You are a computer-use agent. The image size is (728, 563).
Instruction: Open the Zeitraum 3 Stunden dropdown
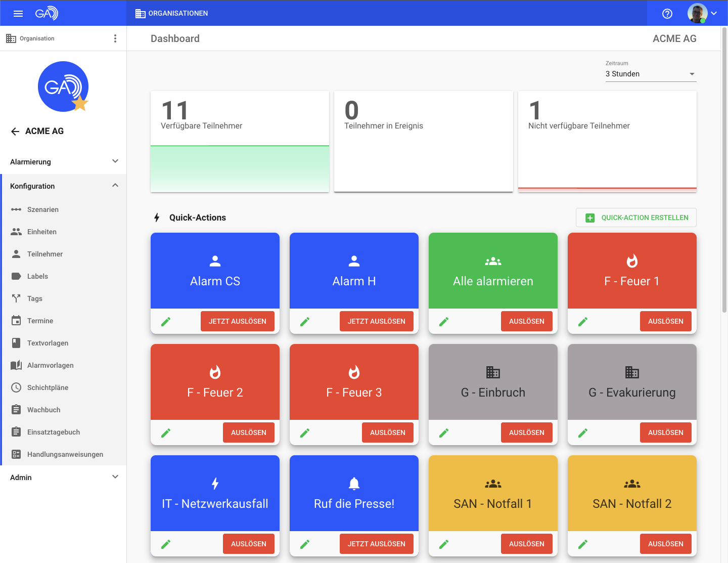651,74
